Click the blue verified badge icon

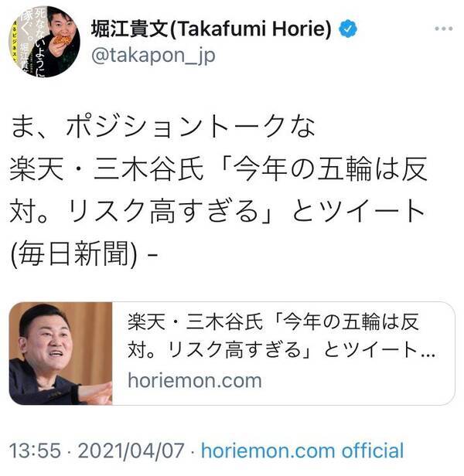(348, 29)
